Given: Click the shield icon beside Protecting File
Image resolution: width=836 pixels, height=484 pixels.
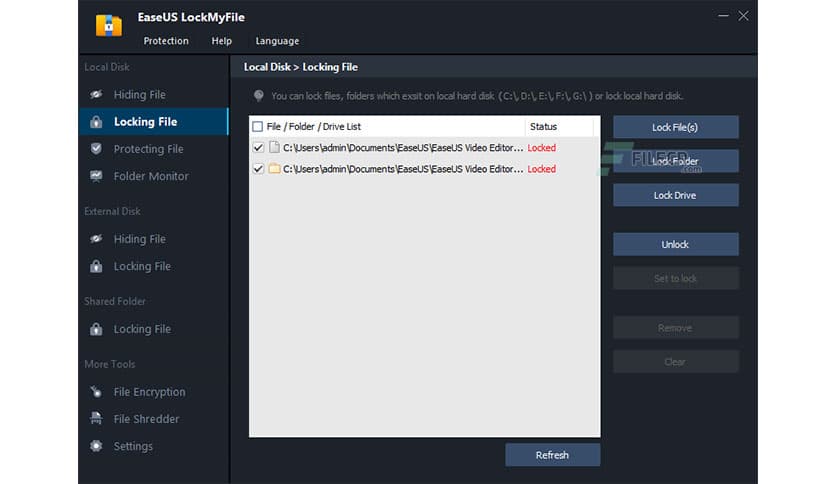Looking at the screenshot, I should (x=96, y=149).
